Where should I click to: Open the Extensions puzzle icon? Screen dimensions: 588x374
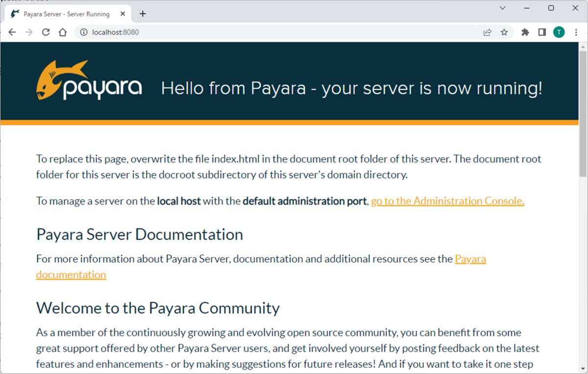coord(525,32)
